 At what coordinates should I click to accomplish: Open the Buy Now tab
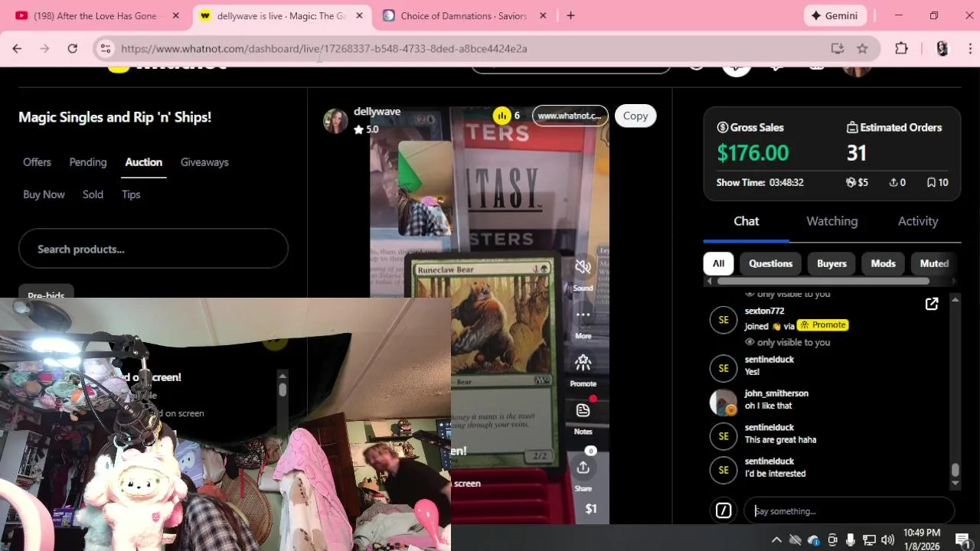click(44, 194)
